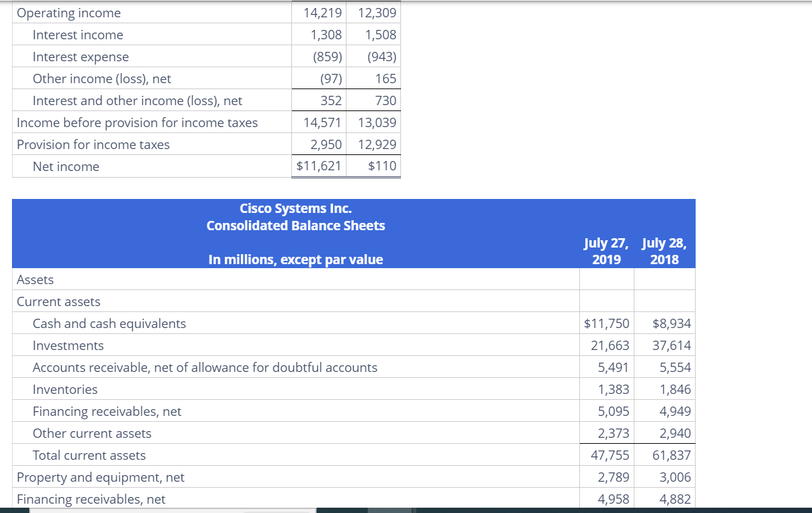Screen dimensions: 812x513
Task: Select 'Cash and cash equivalents' label
Action: pos(110,323)
